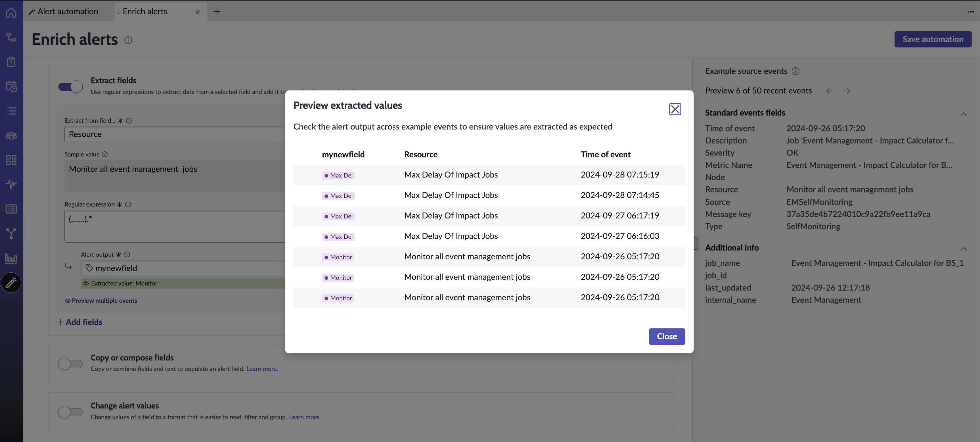Screen dimensions: 980x442
Task: Close the Preview extracted values dialog with X
Action: 675,109
